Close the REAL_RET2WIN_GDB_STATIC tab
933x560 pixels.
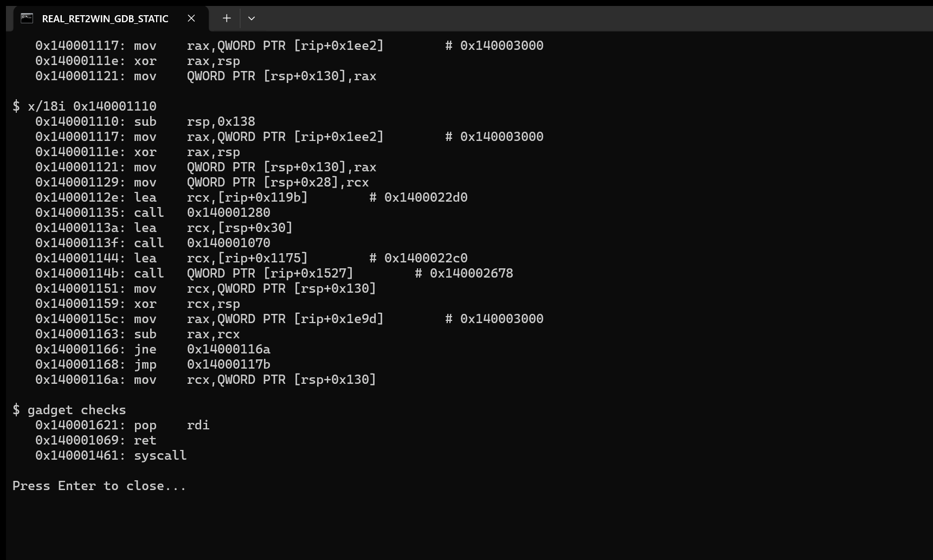point(191,18)
